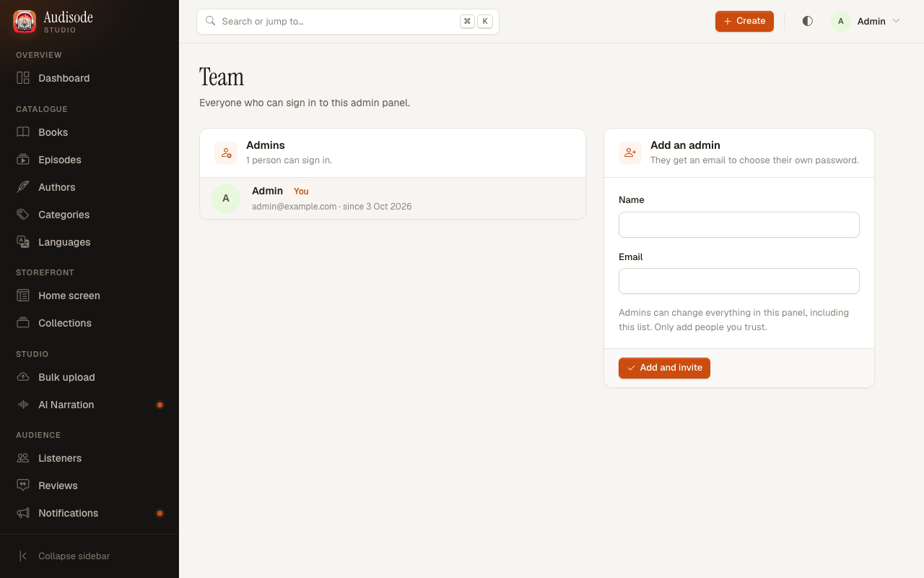Open Languages in the sidebar
The width and height of the screenshot is (924, 578).
90,242
